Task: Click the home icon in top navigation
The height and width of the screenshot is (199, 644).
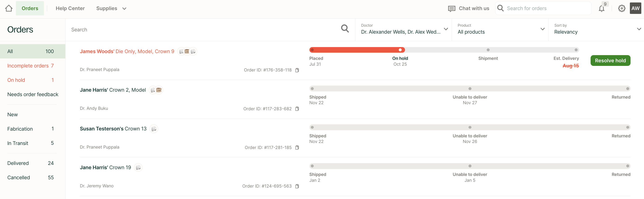Action: [9, 8]
